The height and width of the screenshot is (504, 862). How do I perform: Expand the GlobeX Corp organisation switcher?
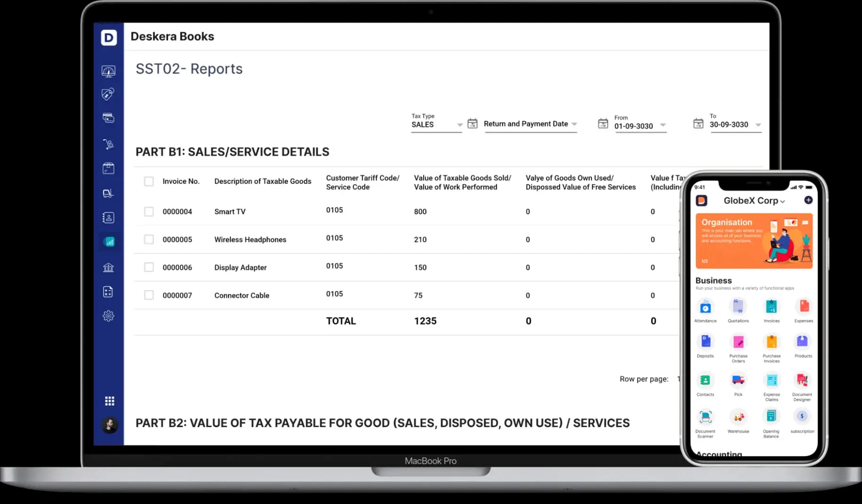754,201
